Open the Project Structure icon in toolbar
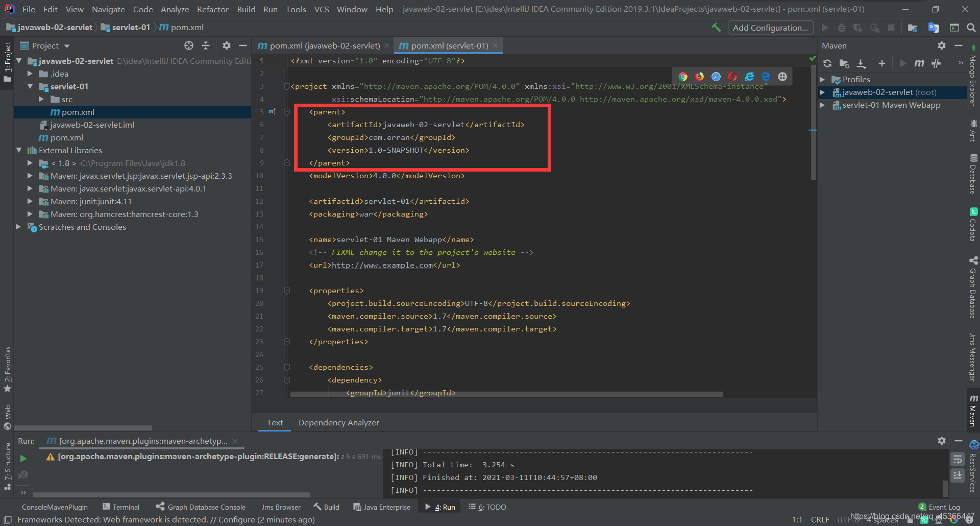This screenshot has height=526, width=980. pyautogui.click(x=913, y=28)
